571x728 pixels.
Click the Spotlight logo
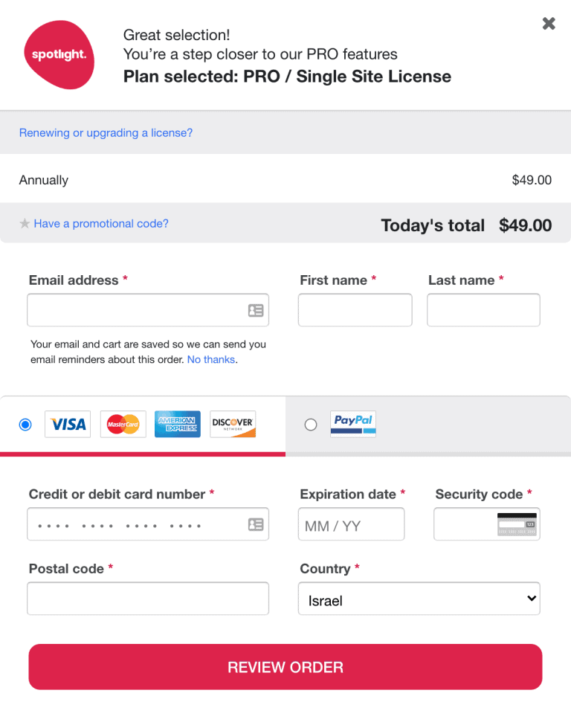59,55
